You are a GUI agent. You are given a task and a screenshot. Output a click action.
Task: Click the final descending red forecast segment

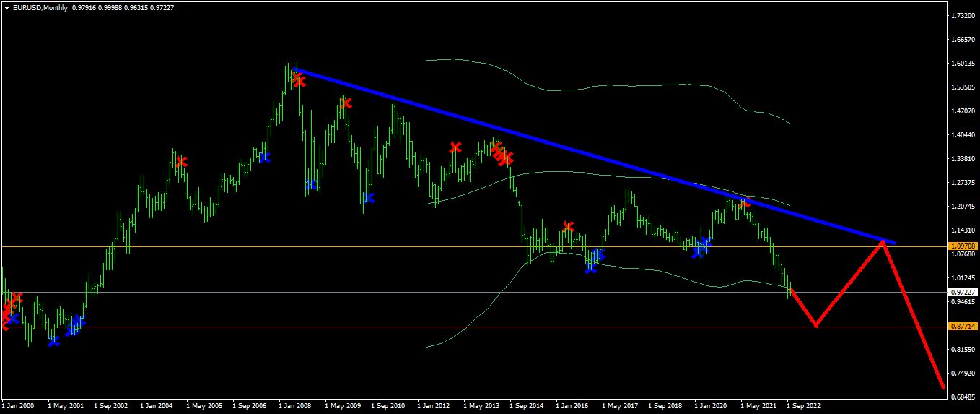pyautogui.click(x=913, y=314)
